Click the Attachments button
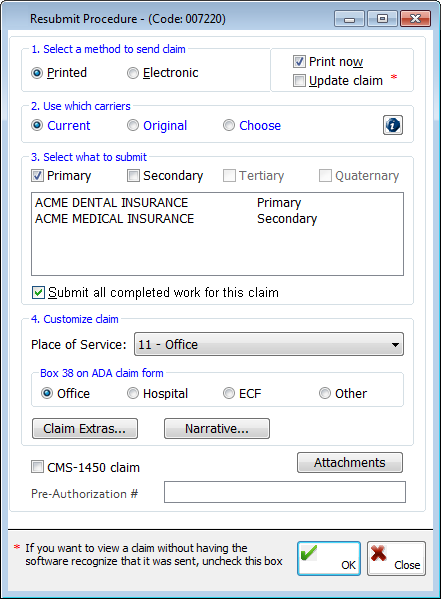This screenshot has height=601, width=441. tap(350, 462)
